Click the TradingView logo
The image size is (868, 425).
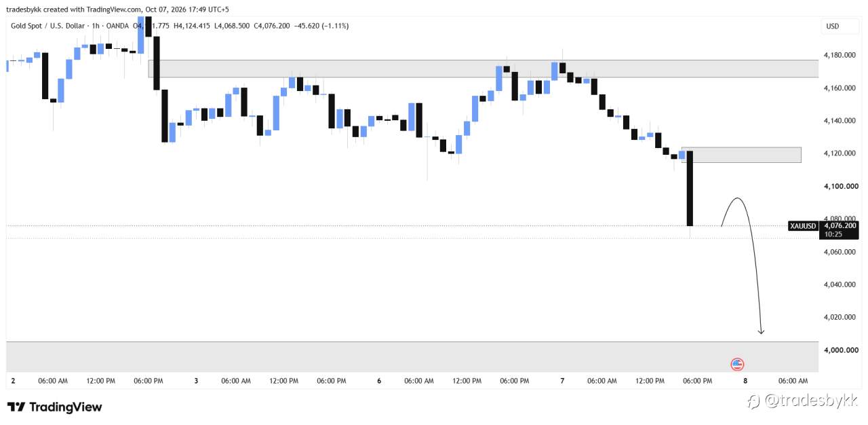tap(55, 407)
